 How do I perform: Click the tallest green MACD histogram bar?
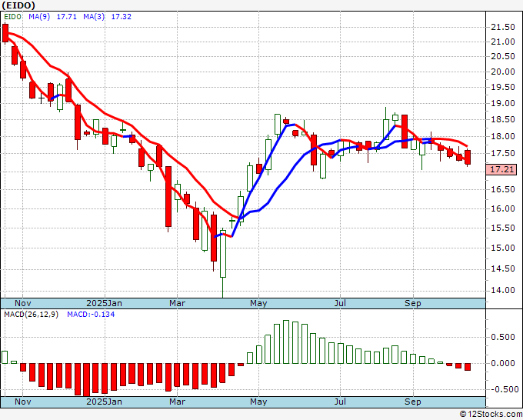pos(286,342)
